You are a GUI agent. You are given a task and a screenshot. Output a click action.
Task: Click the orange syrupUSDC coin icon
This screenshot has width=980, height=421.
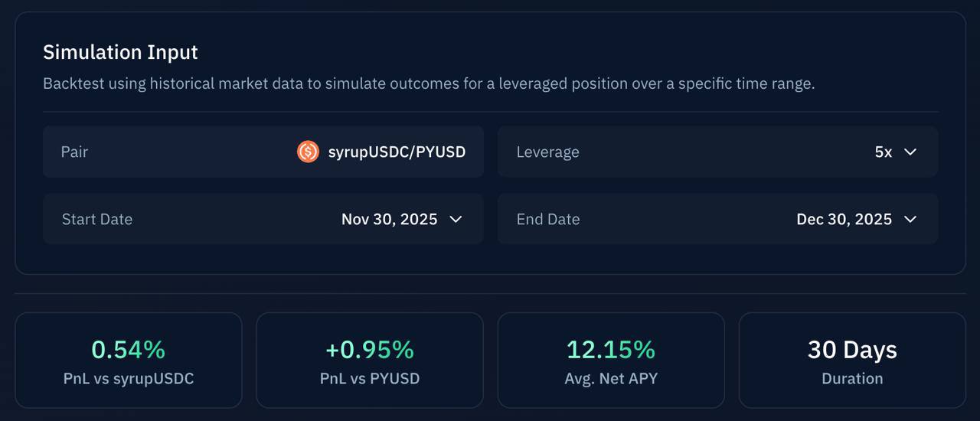pyautogui.click(x=308, y=152)
